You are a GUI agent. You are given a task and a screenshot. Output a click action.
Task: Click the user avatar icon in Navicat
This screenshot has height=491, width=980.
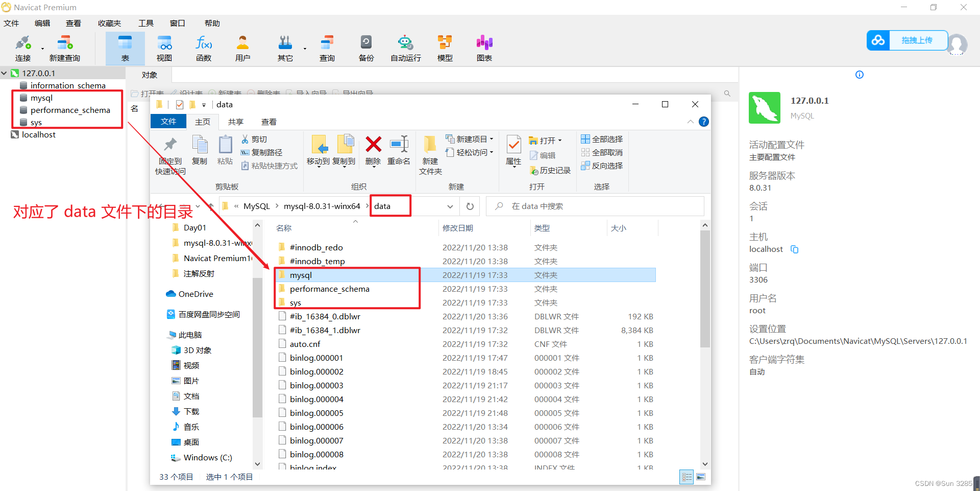(x=958, y=44)
